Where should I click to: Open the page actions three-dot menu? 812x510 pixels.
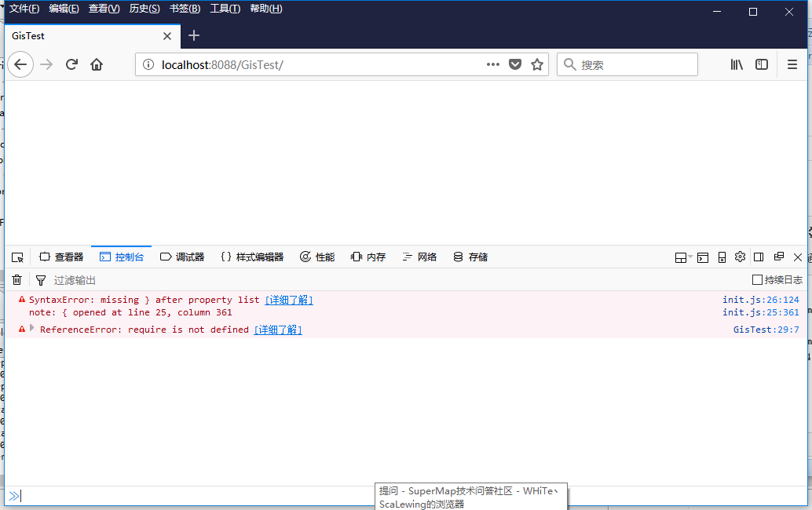(493, 64)
